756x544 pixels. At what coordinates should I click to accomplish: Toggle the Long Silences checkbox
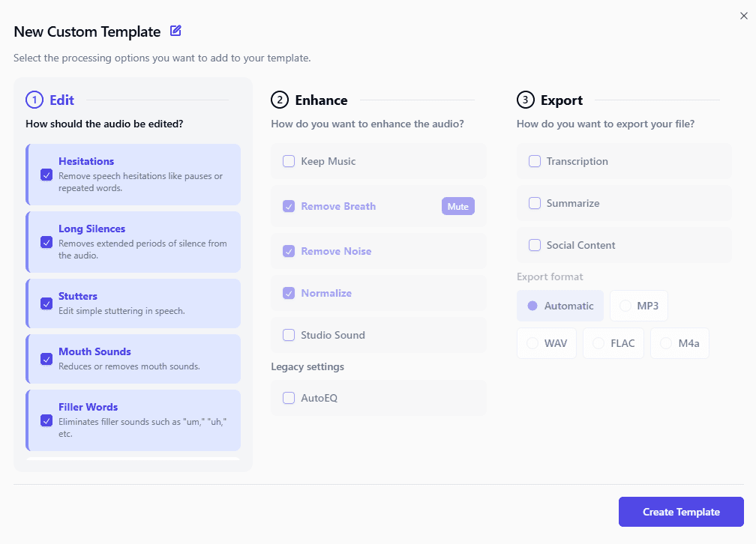[46, 242]
